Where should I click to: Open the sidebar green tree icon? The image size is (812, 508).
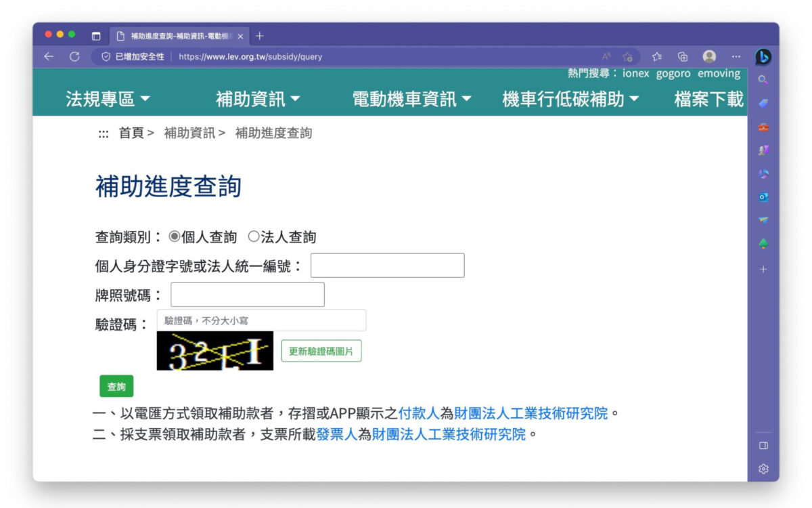[763, 244]
